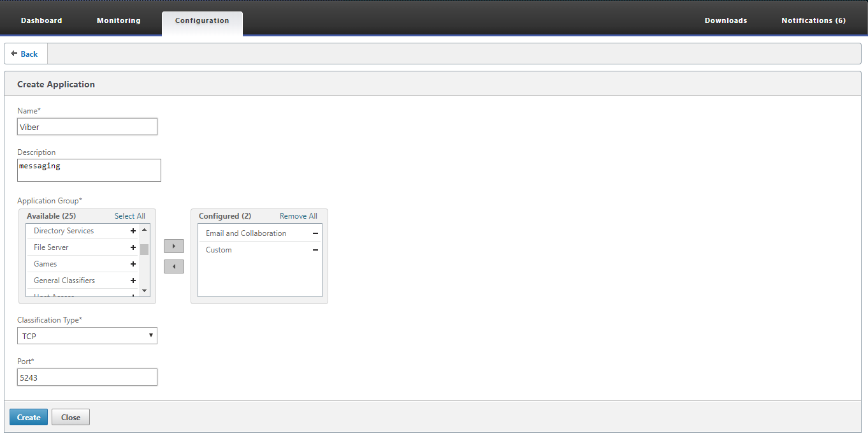The image size is (868, 438).
Task: Open the Monitoring tab
Action: [x=119, y=20]
